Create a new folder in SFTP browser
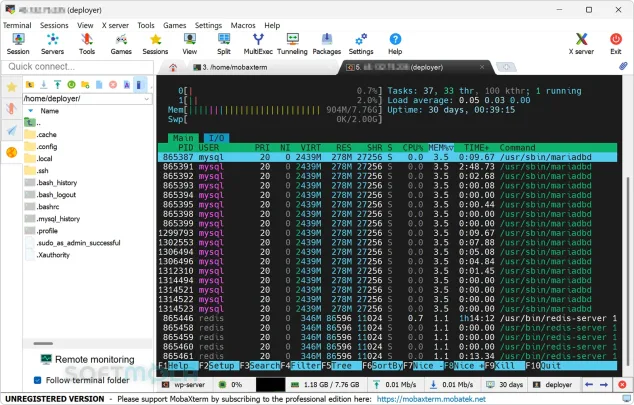Viewport: 634px width, 405px height. pos(85,84)
